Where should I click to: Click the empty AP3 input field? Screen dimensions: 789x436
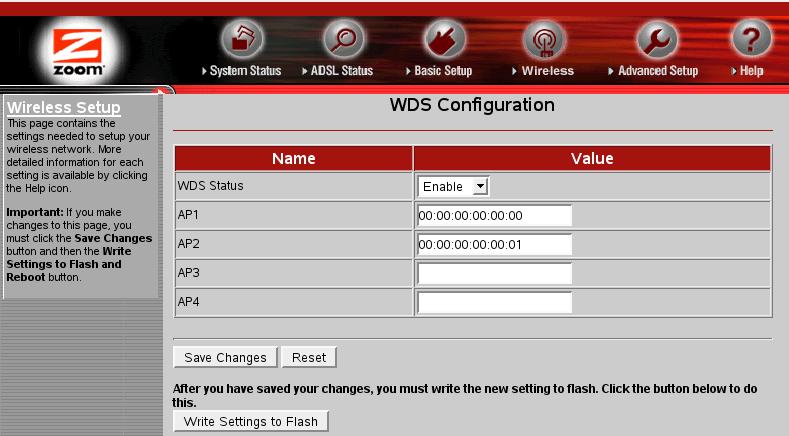[x=495, y=273]
